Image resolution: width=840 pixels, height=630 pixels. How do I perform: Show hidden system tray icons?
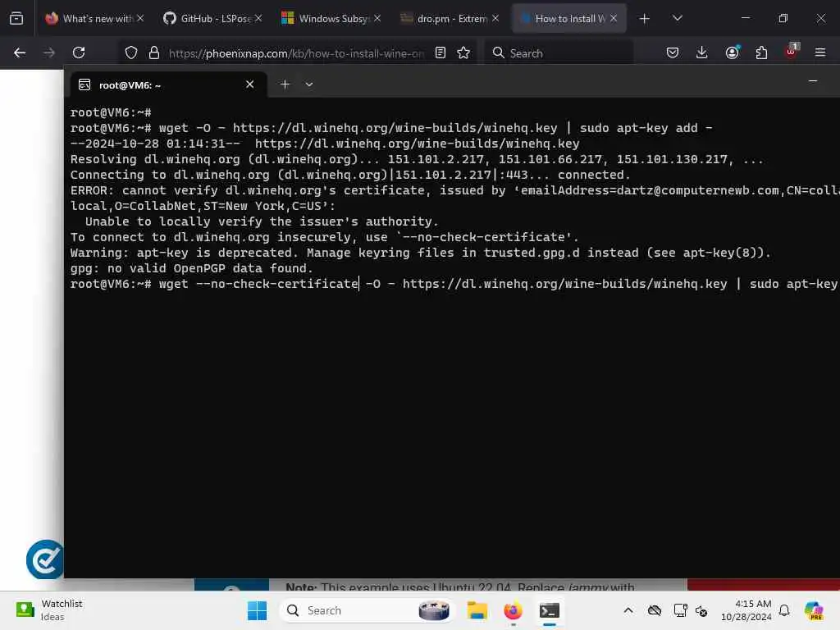[628, 610]
